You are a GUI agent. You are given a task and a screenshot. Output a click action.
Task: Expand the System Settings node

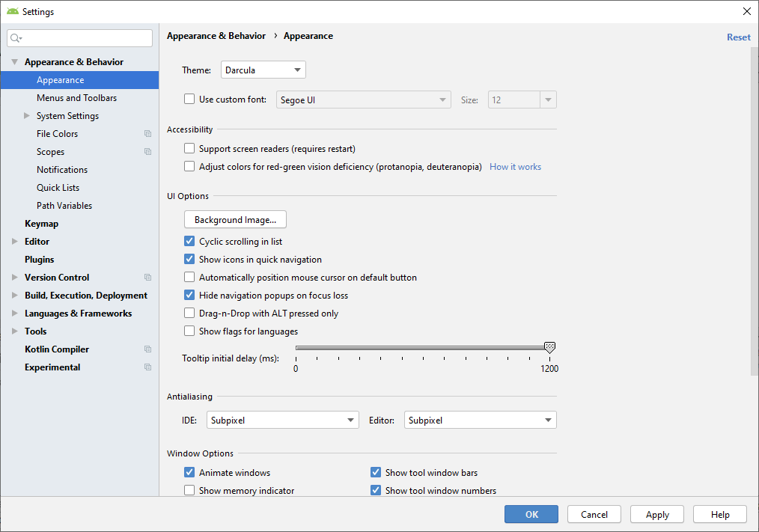click(x=27, y=116)
